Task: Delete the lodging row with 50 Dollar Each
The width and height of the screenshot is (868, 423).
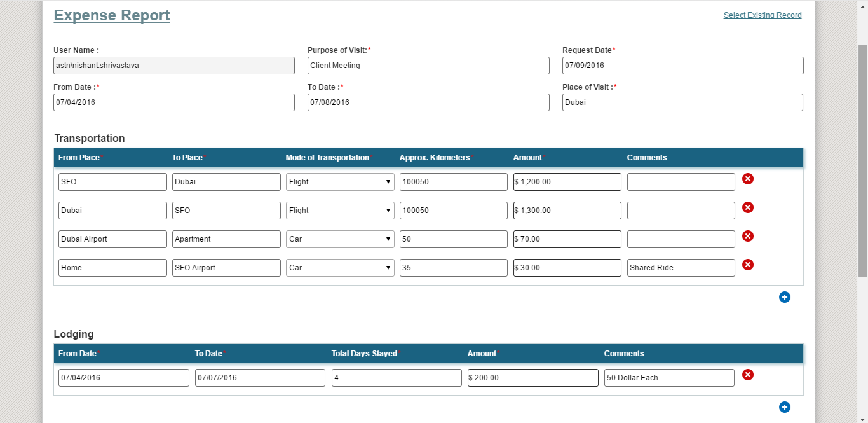Action: pyautogui.click(x=748, y=375)
